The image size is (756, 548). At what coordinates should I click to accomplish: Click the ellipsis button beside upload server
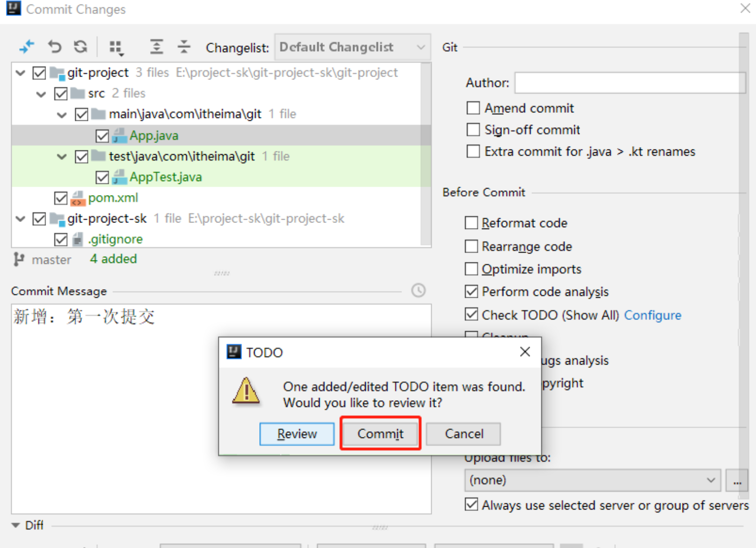click(x=737, y=480)
